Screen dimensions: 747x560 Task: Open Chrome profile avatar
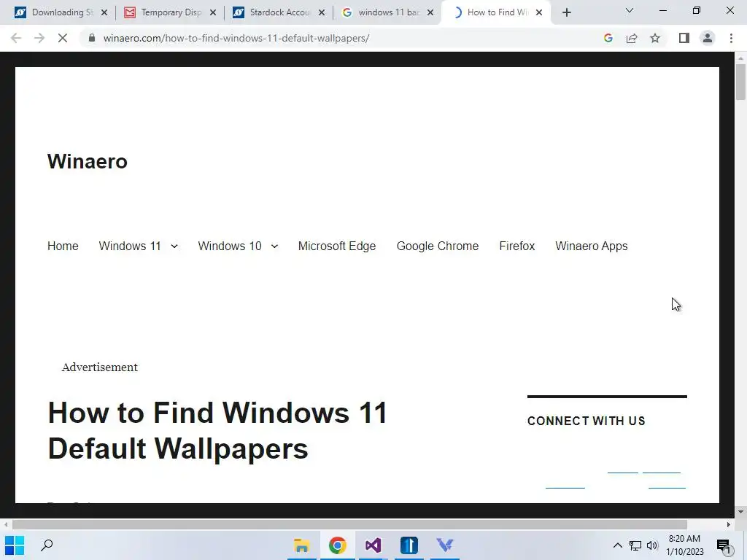click(x=708, y=38)
